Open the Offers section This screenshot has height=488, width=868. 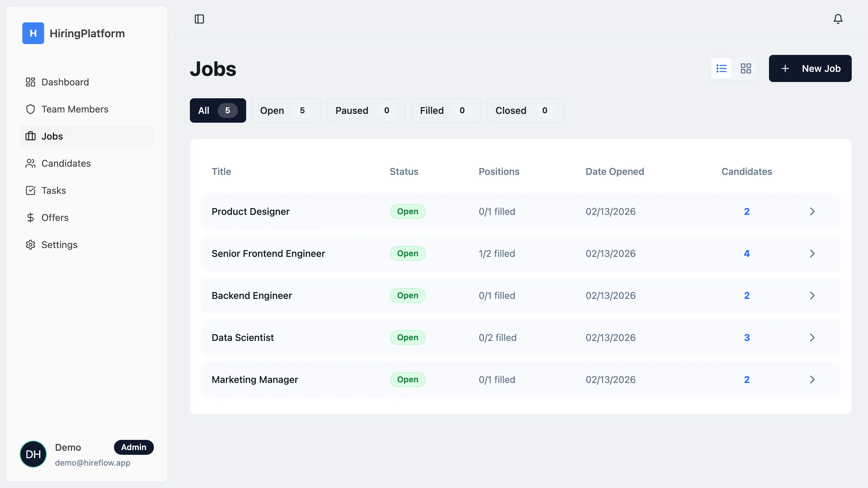(55, 217)
